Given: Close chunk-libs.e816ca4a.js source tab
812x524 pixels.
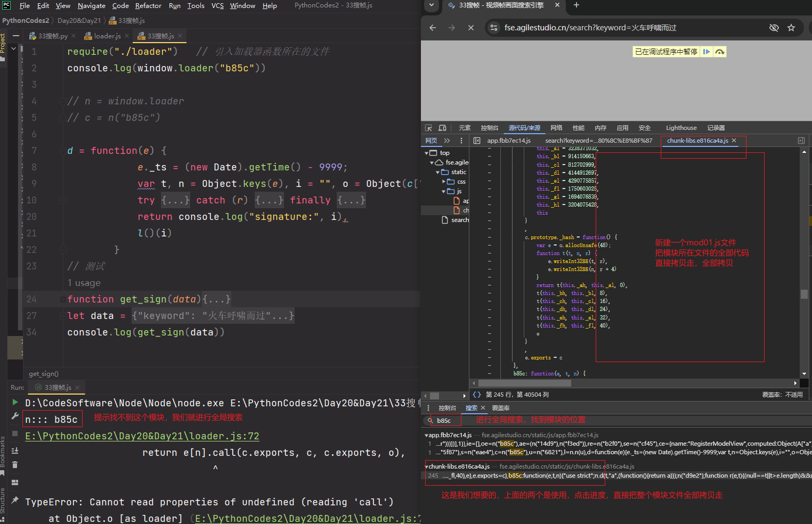Looking at the screenshot, I should click(x=734, y=141).
